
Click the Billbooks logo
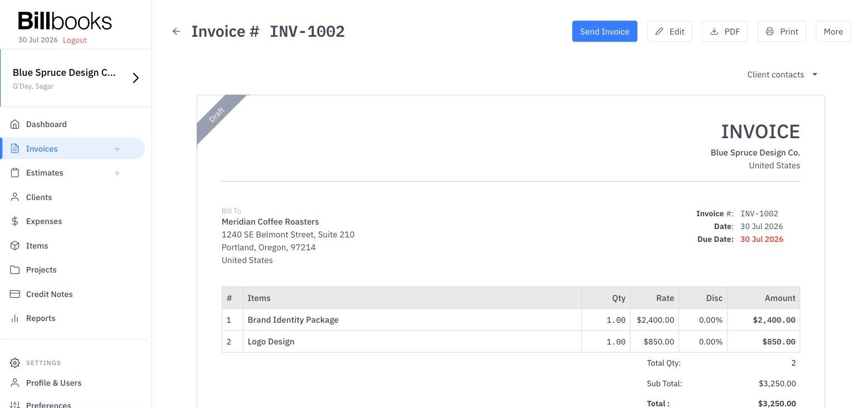click(65, 21)
